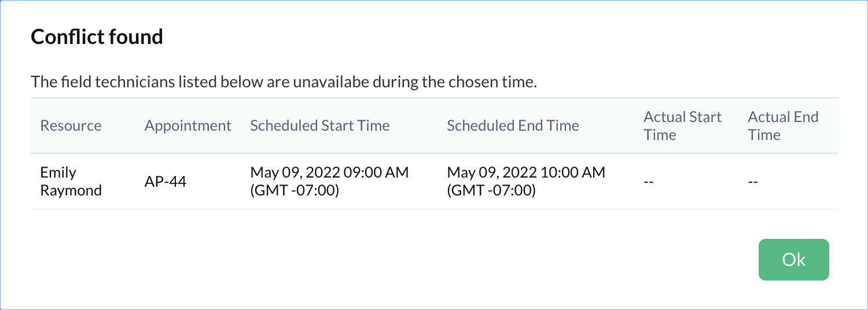Click the 10:00 AM scheduled end date

coord(526,172)
